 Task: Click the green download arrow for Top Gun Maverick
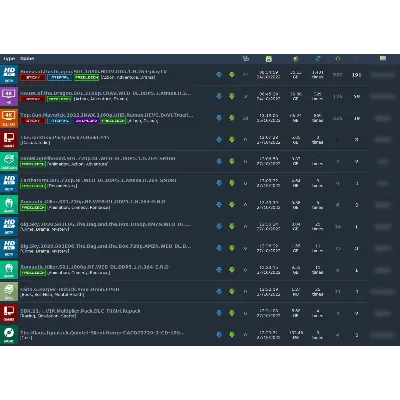point(232,118)
